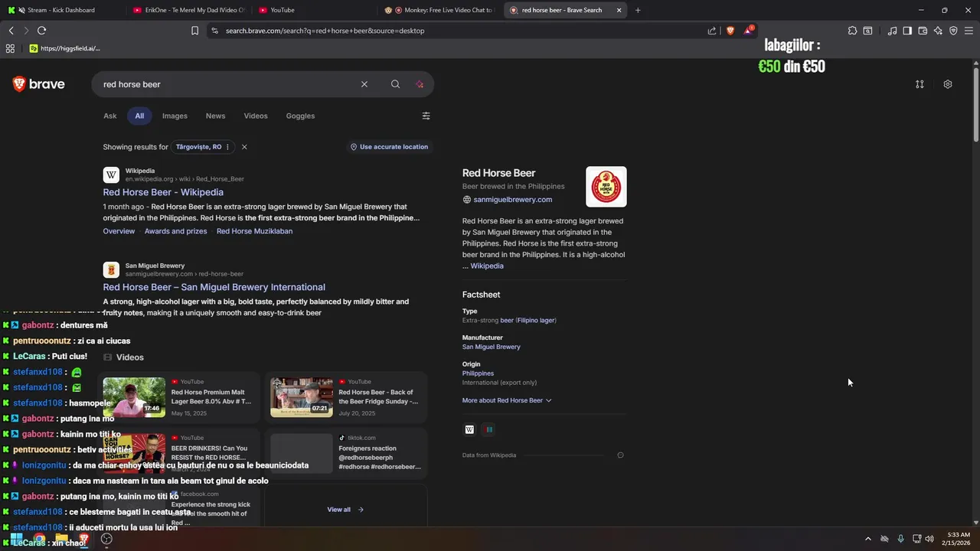The height and width of the screenshot is (551, 980).
Task: Play the 17:46 Red Horse Premium Malt video thumbnail
Action: pos(134,397)
